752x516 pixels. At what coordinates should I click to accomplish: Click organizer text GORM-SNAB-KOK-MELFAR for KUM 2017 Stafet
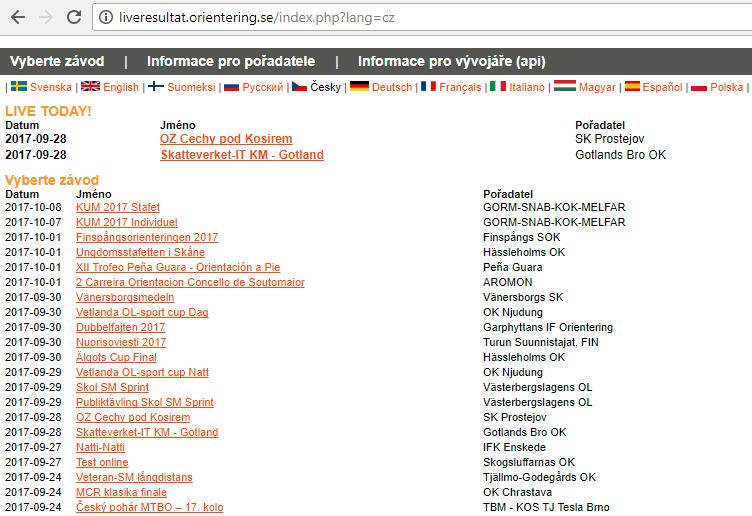click(x=554, y=207)
